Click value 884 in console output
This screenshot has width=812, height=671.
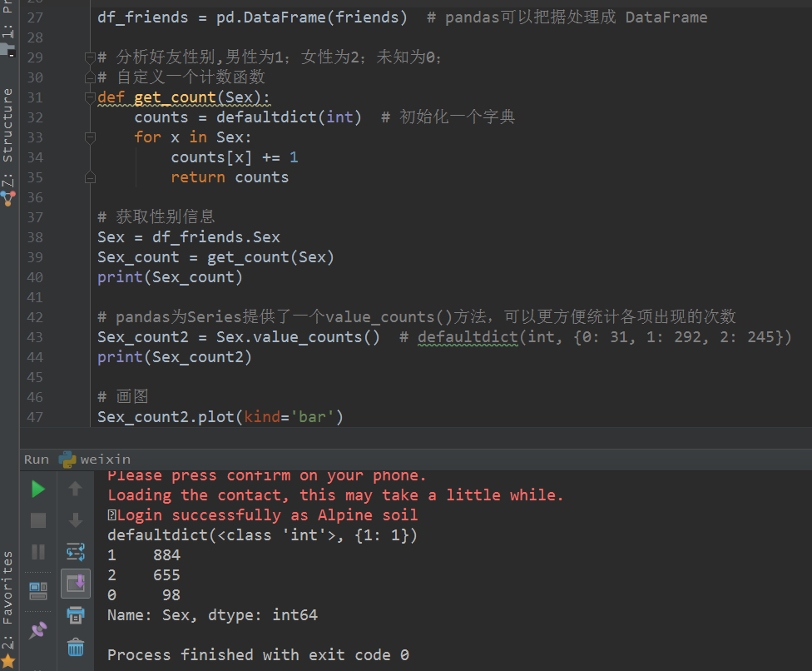point(166,555)
